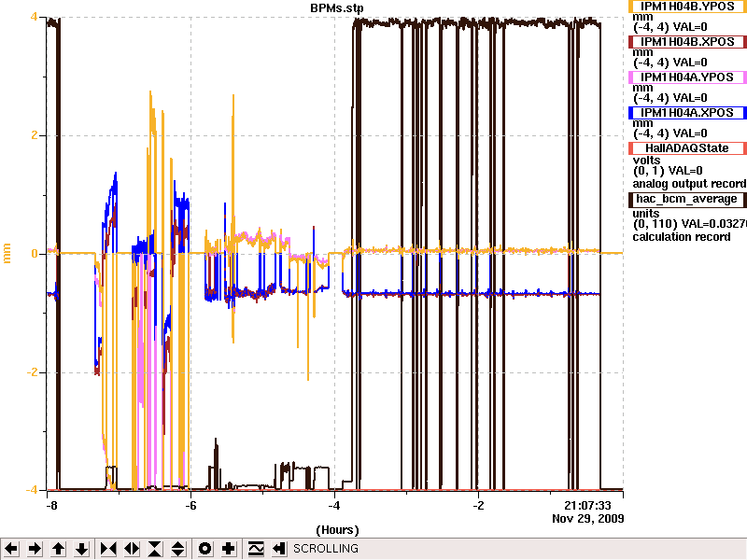
Task: Click the 'calculation record' description text
Action: 682,237
